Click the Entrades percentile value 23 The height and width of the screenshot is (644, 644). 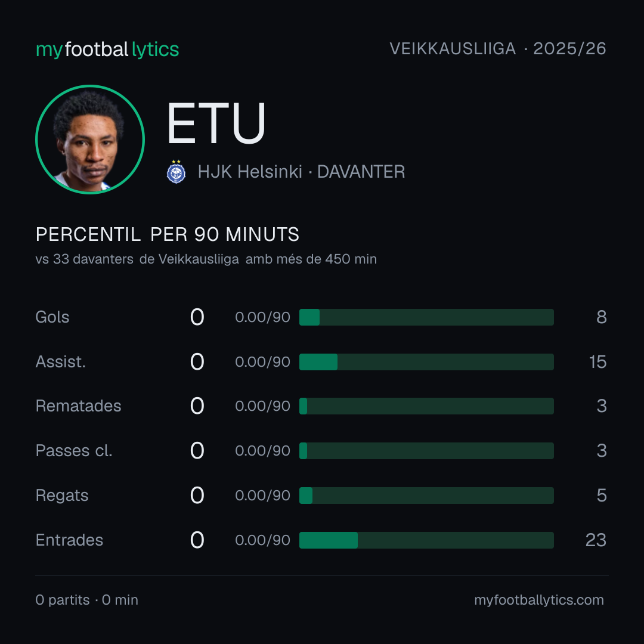pos(596,540)
